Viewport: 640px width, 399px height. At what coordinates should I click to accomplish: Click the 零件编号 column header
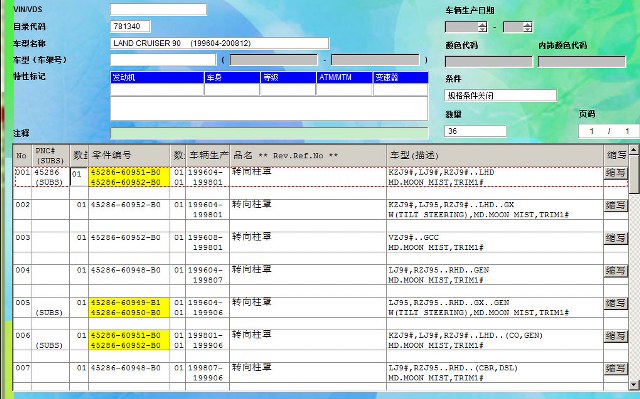pyautogui.click(x=129, y=155)
